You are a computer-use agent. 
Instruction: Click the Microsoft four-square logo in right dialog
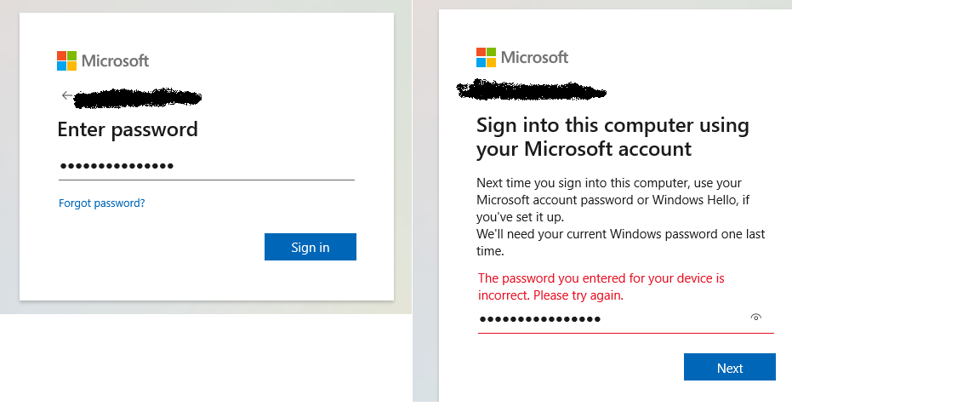pos(486,57)
